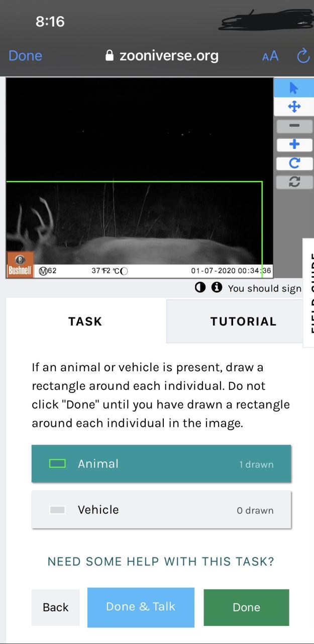This screenshot has width=314, height=644.
Task: Open subject metadata with the info icon
Action: (x=217, y=288)
